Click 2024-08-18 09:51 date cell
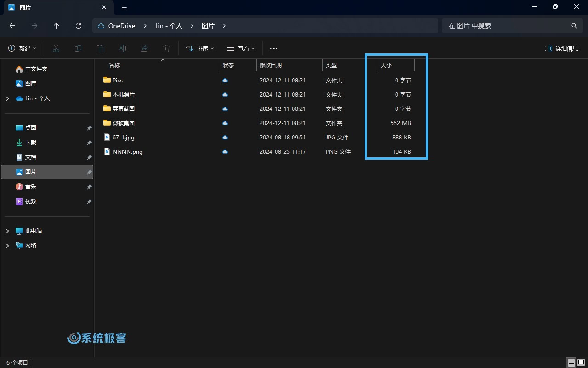Viewport: 588px width, 368px height. pos(283,137)
